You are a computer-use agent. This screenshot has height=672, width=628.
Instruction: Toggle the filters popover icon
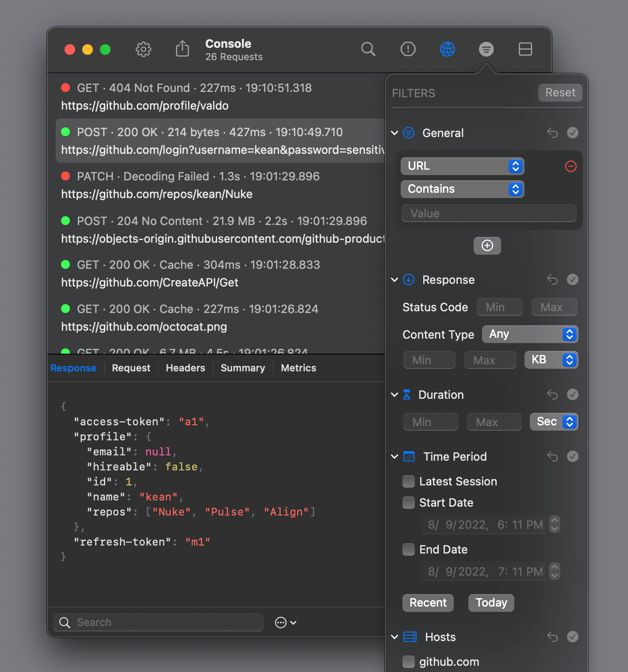point(486,49)
